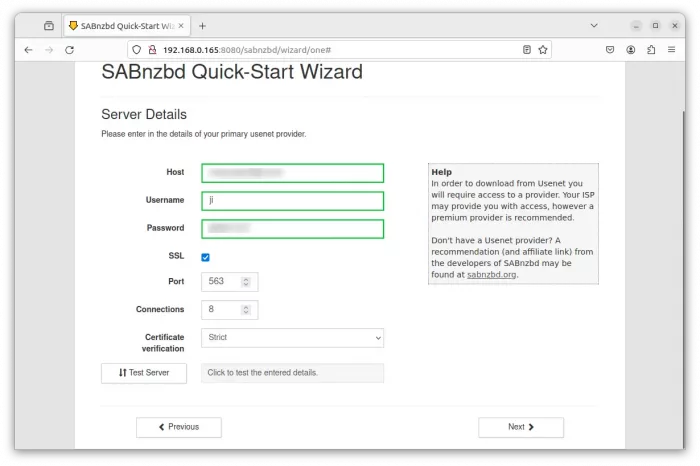The image size is (700, 466).
Task: Click the Save to Pocket icon
Action: tap(610, 49)
